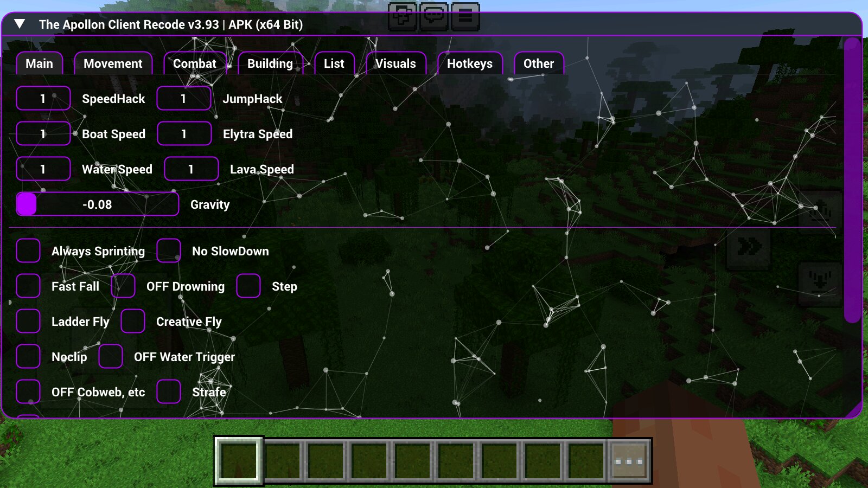Click the JumpHack value input box
This screenshot has height=488, width=868.
184,99
